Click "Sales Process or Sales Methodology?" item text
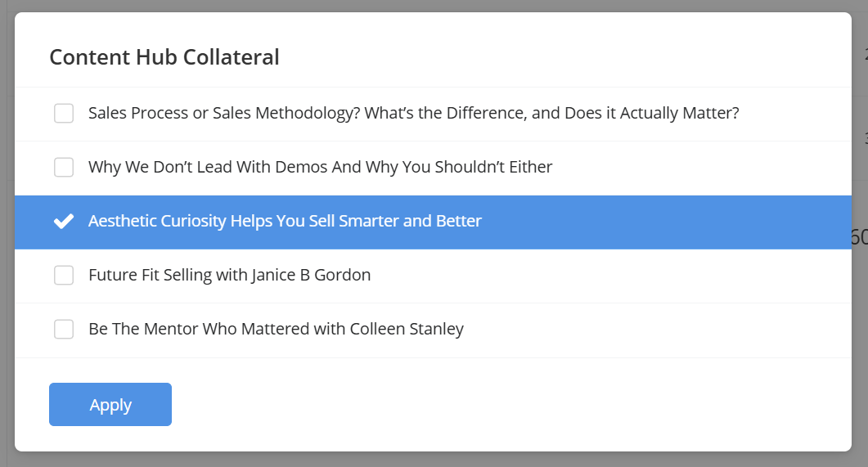The width and height of the screenshot is (868, 467). coord(413,114)
